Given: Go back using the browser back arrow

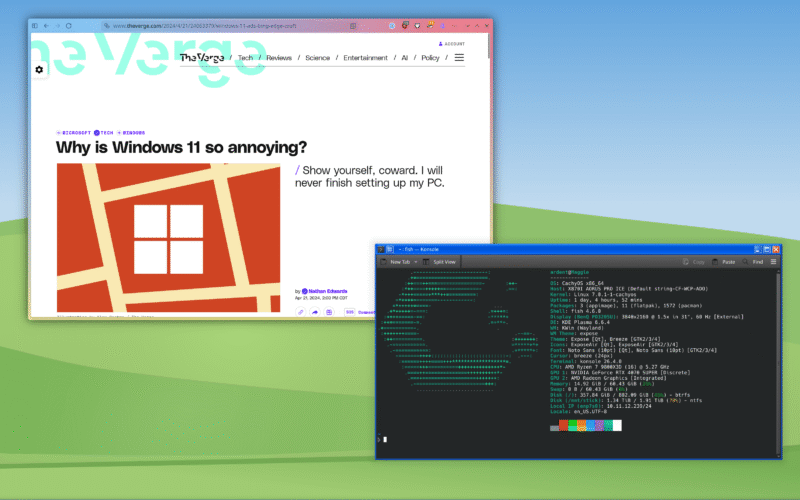Looking at the screenshot, I should click(46, 25).
